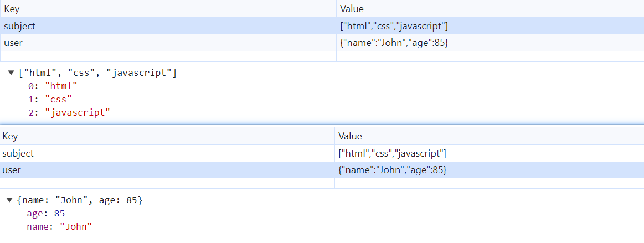This screenshot has width=644, height=243.
Task: Collapse the ["html", "css", "javascript"] array preview
Action: coord(11,73)
